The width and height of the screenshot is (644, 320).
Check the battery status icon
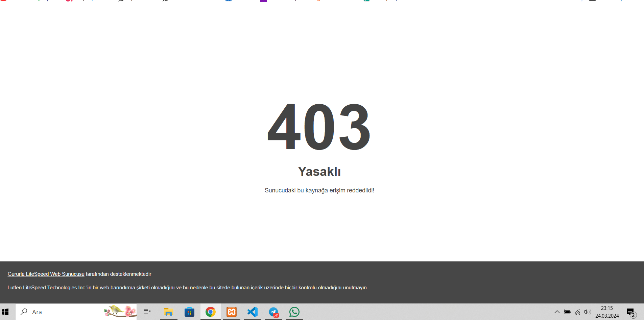point(567,312)
